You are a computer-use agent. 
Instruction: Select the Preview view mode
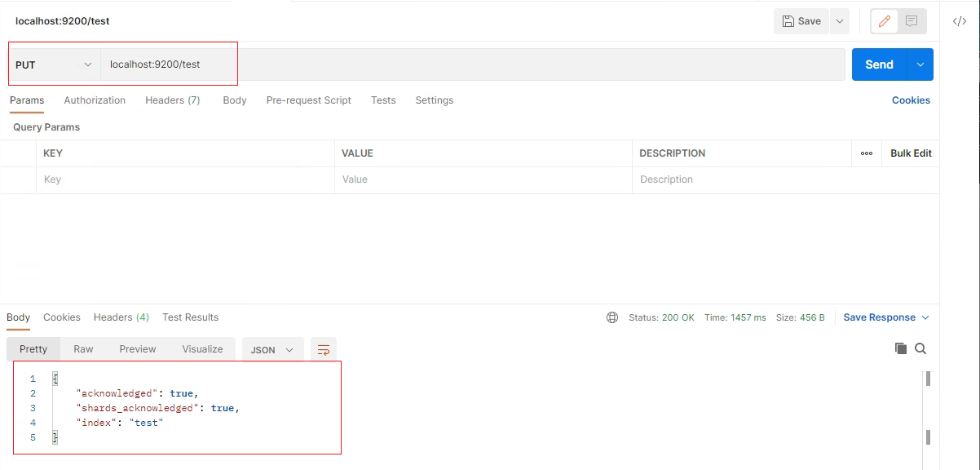coord(138,349)
